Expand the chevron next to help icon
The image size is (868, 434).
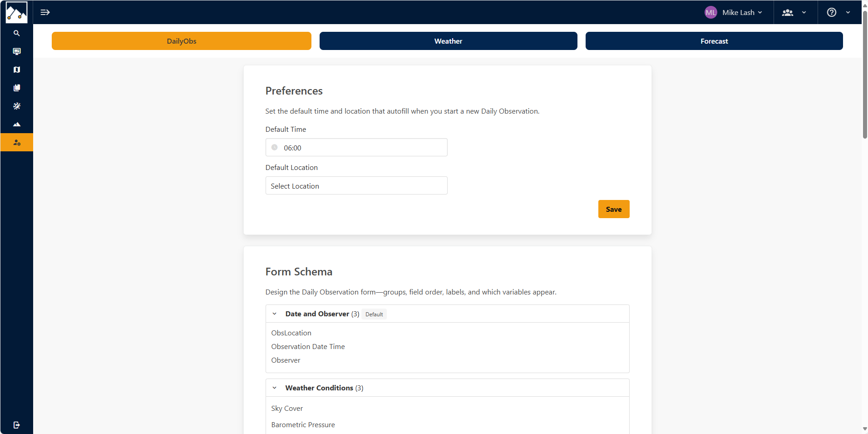(x=848, y=12)
